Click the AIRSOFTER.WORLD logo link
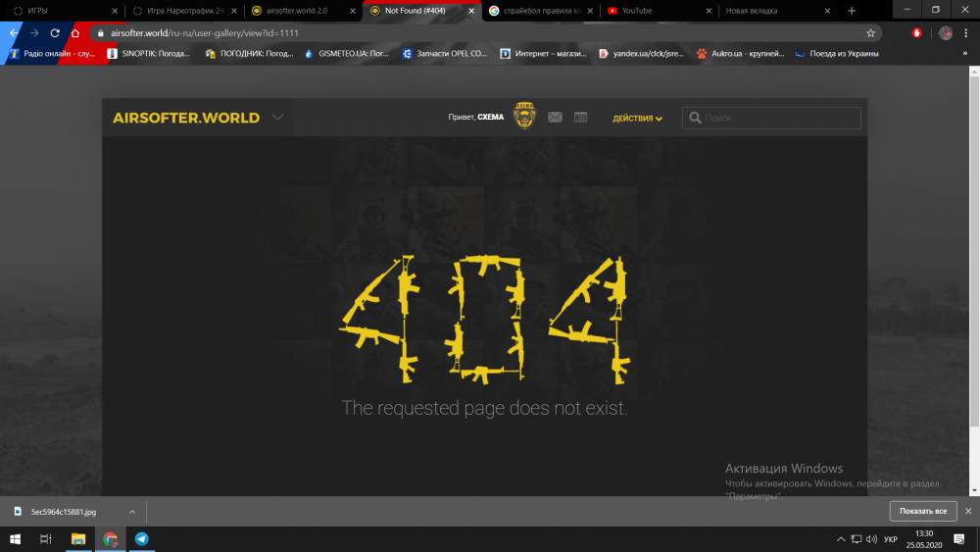This screenshot has height=552, width=980. [186, 118]
